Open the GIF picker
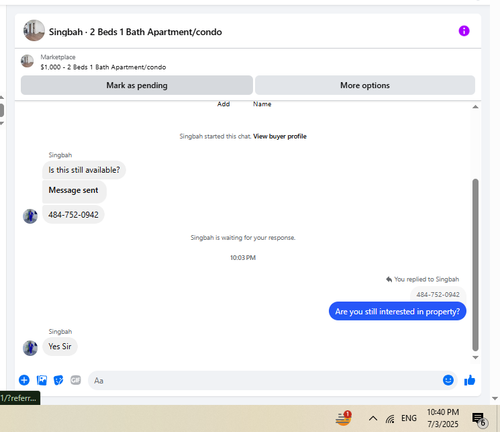Screen dimensions: 500x432 (x=76, y=380)
